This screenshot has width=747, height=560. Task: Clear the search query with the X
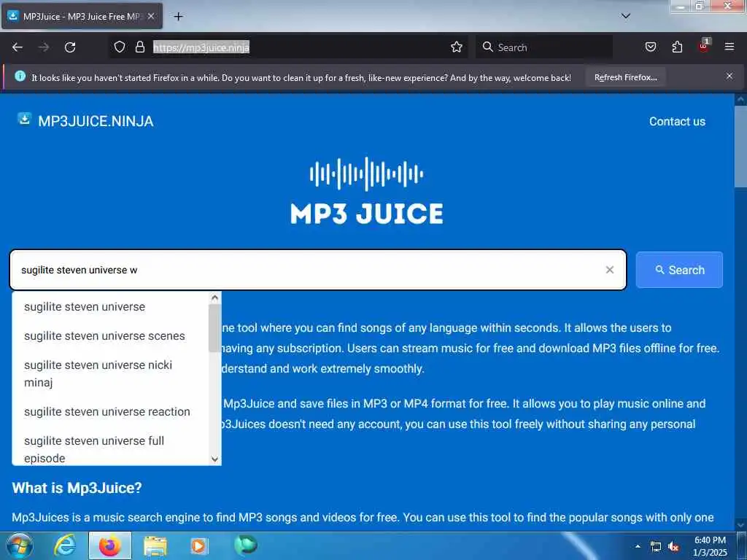point(609,270)
